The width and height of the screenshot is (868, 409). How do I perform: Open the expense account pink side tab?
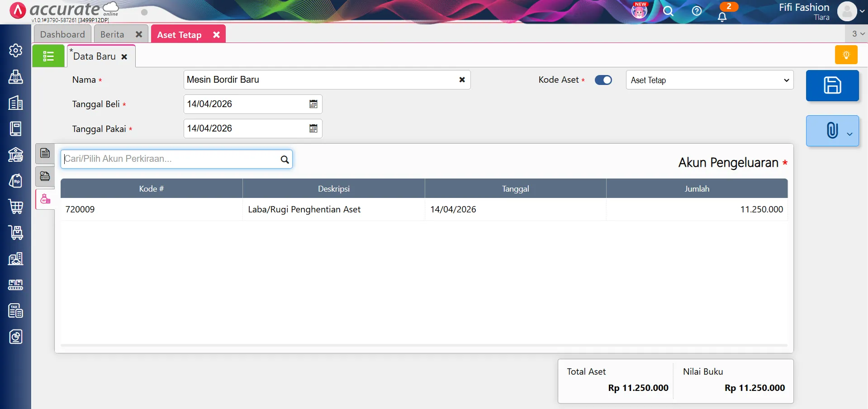[x=45, y=199]
